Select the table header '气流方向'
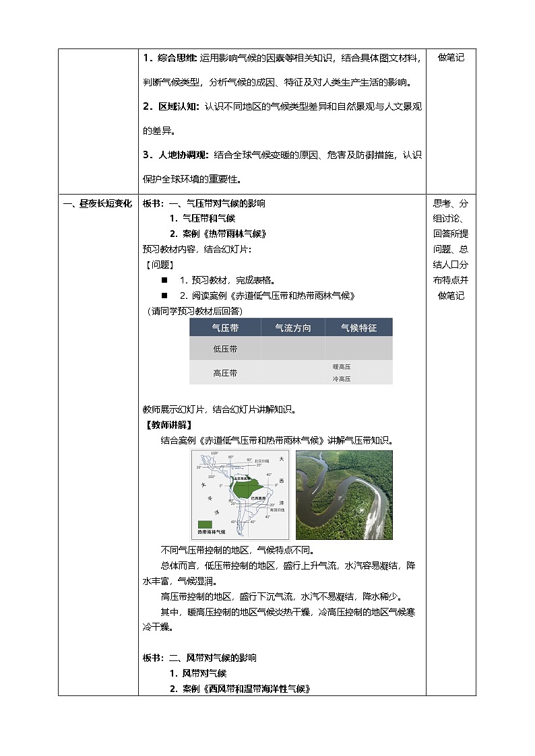The height and width of the screenshot is (756, 535). (293, 328)
